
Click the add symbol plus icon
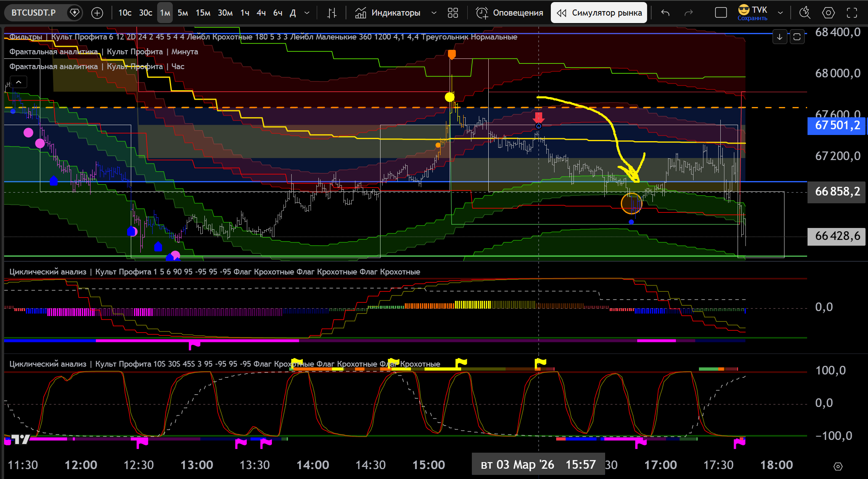coord(97,13)
